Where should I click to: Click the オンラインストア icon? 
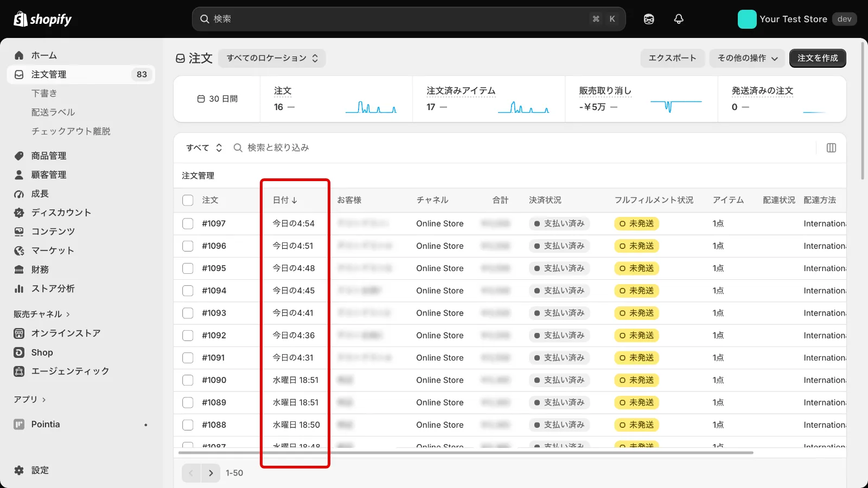point(19,333)
